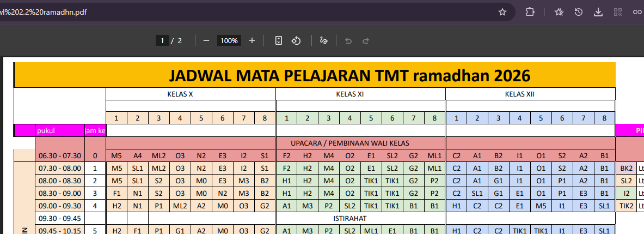This screenshot has width=644, height=234.
Task: Open browser history clock icon
Action: [x=579, y=12]
